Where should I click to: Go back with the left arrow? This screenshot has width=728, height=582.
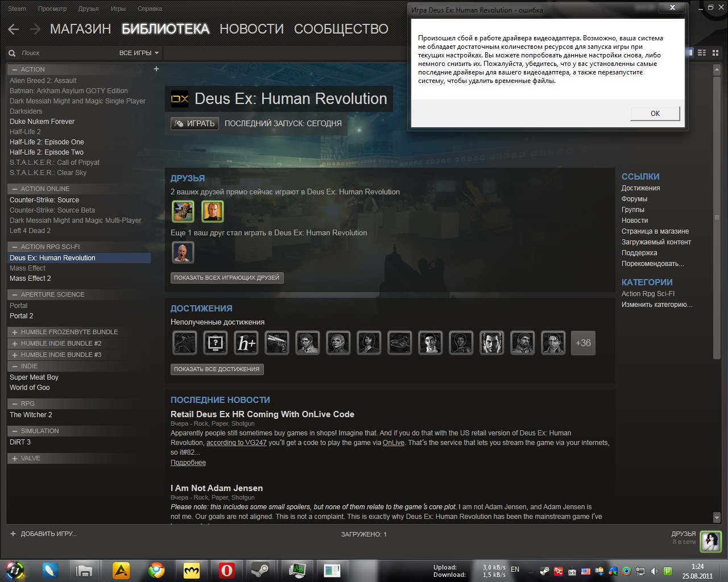14,29
